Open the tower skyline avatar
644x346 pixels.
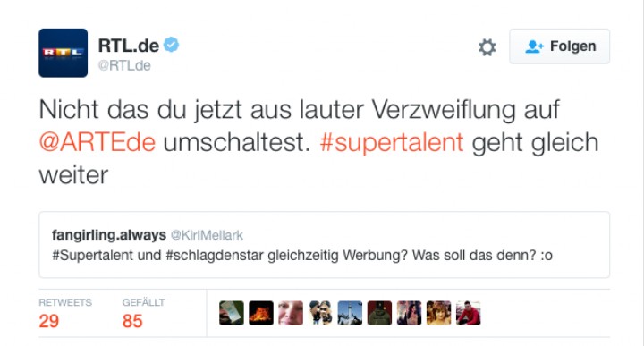click(350, 313)
